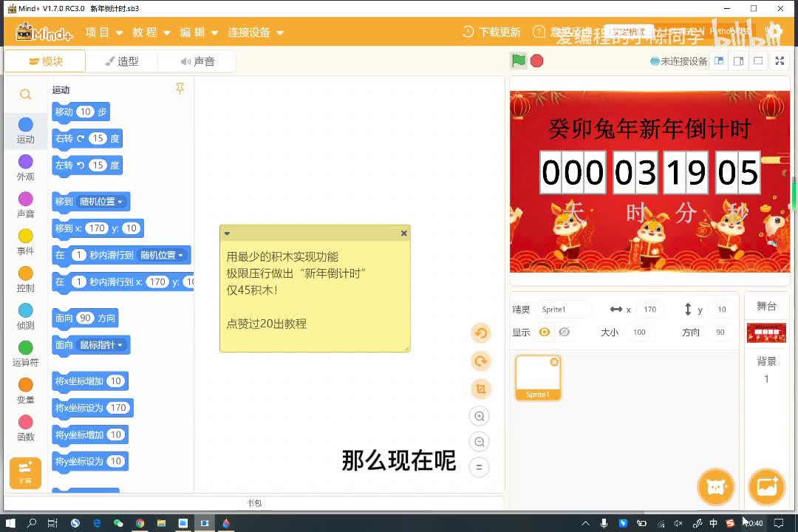Image resolution: width=798 pixels, height=532 pixels.
Task: Select the 运算符 operators category
Action: [25, 353]
